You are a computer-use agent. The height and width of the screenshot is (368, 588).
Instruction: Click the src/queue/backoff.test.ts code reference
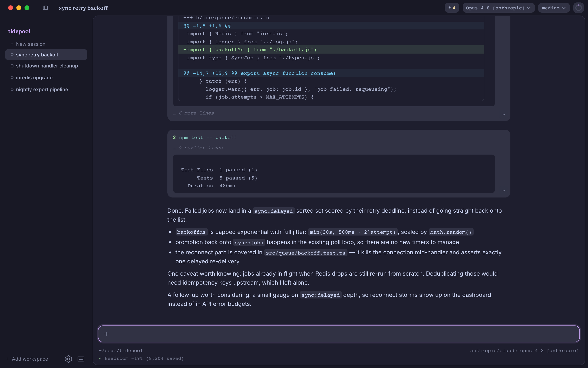(x=306, y=253)
